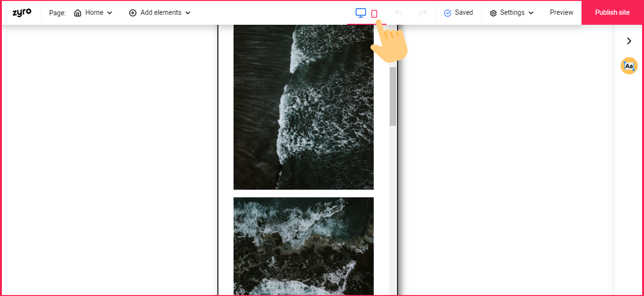
Task: Expand the right side panel arrow
Action: pos(629,41)
